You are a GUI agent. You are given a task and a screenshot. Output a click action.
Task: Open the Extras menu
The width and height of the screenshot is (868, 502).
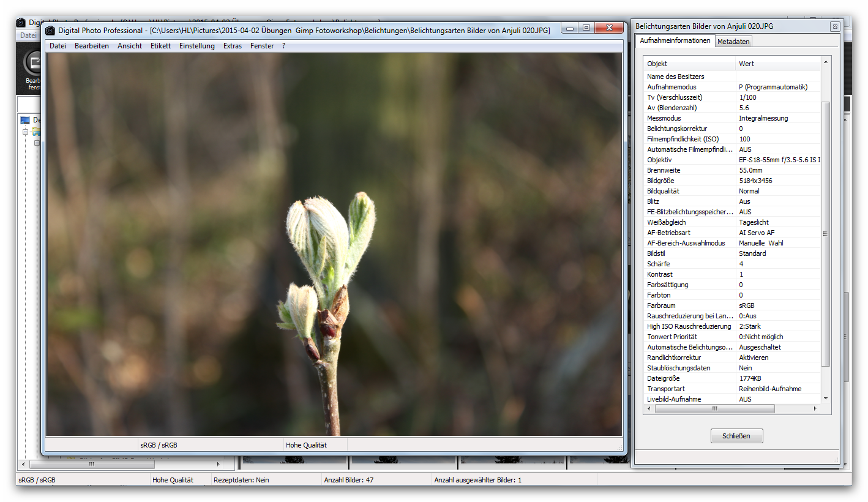(233, 46)
